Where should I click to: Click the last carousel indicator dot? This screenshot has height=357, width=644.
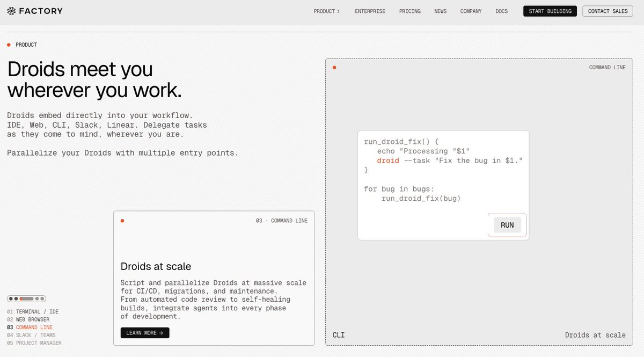(x=42, y=298)
